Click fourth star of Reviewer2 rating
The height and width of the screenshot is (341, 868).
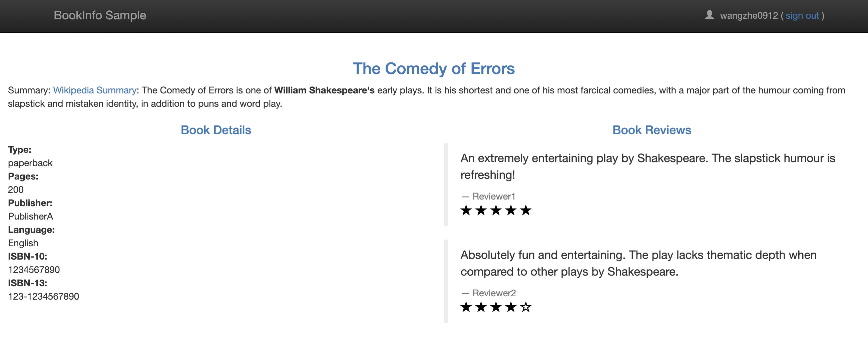[x=510, y=307]
